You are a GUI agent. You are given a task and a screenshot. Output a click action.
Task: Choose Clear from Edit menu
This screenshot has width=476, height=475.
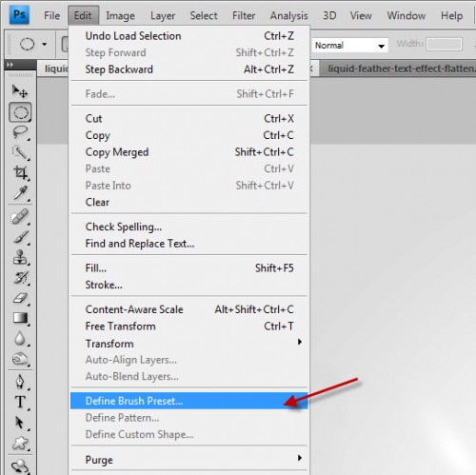tap(188, 202)
